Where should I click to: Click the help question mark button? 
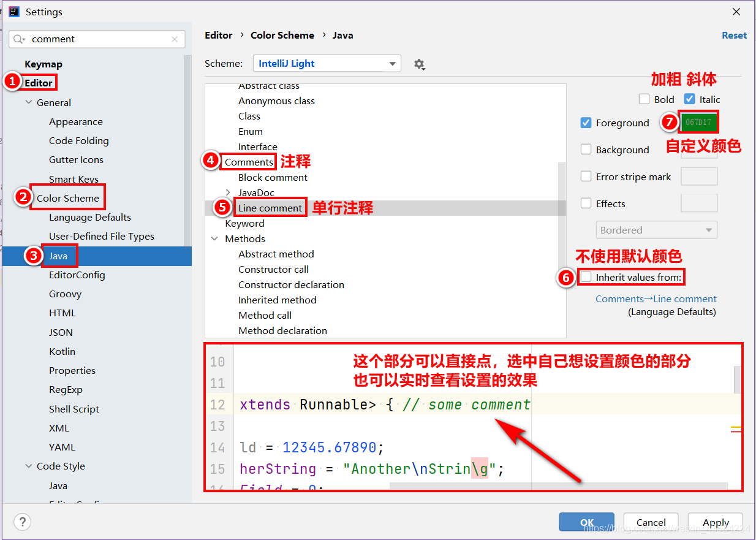coord(22,522)
